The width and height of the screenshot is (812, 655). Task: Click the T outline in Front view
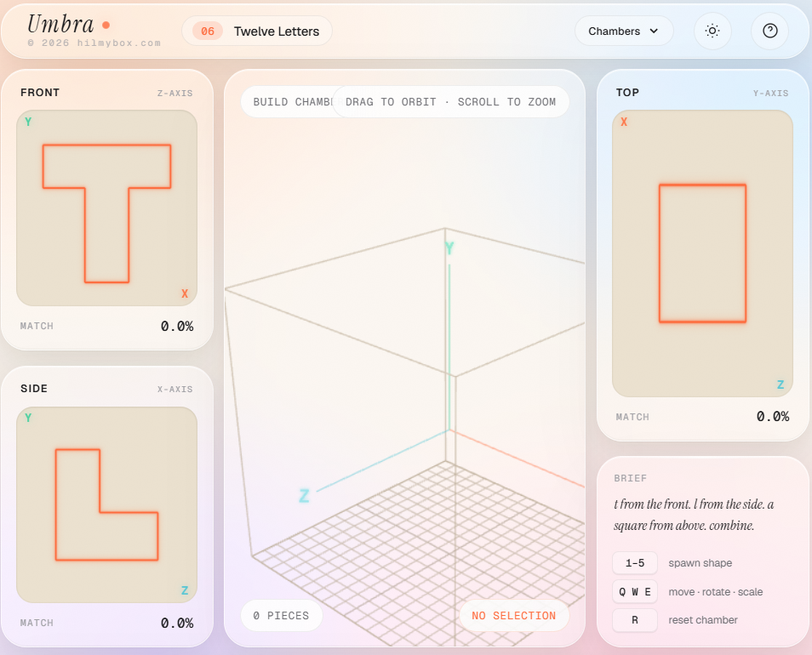[106, 214]
